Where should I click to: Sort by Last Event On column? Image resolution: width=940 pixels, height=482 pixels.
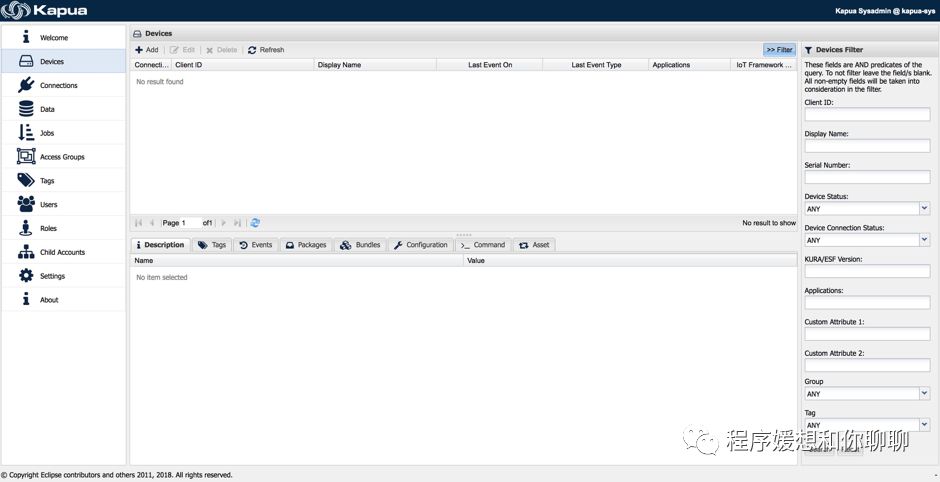pos(490,65)
